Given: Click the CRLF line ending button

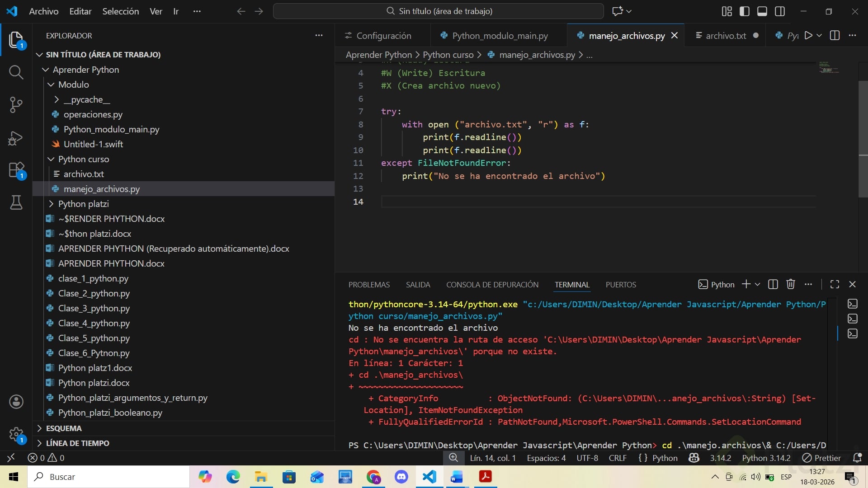Looking at the screenshot, I should click(617, 458).
